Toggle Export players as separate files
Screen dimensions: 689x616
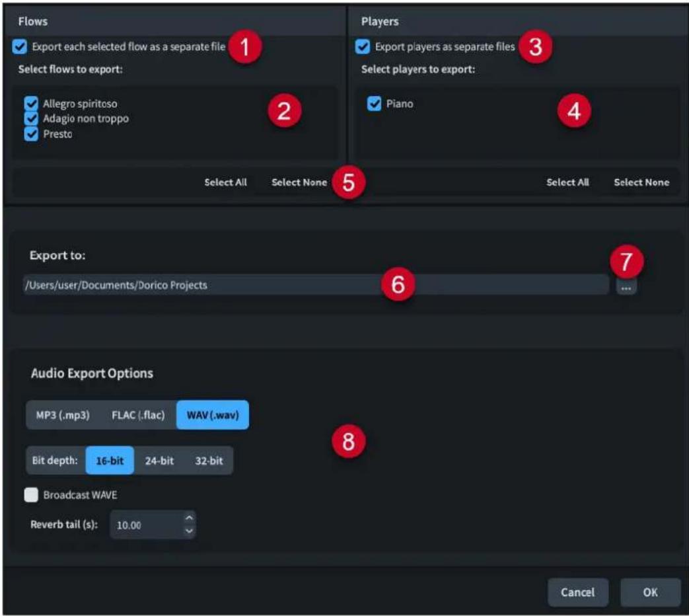click(363, 47)
